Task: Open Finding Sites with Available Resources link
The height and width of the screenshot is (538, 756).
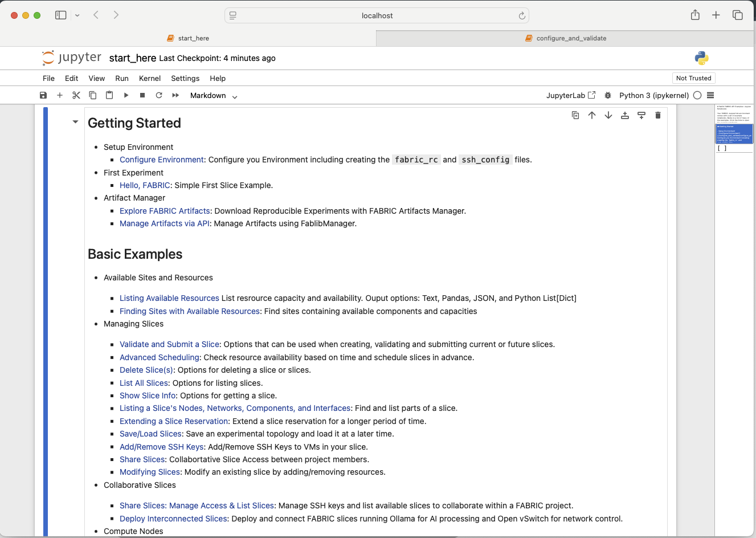Action: coord(190,311)
